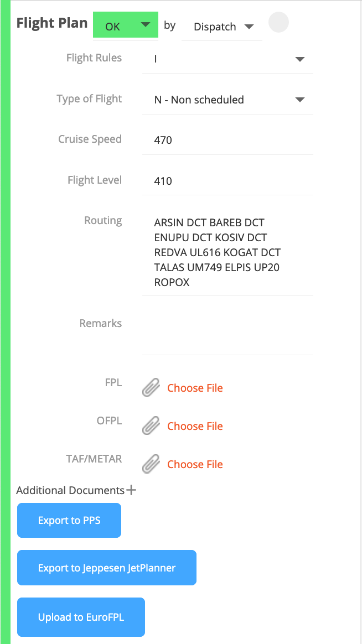Screen dimensions: 362x644
Task: Open the green OK status dropdown
Action: 126,25
